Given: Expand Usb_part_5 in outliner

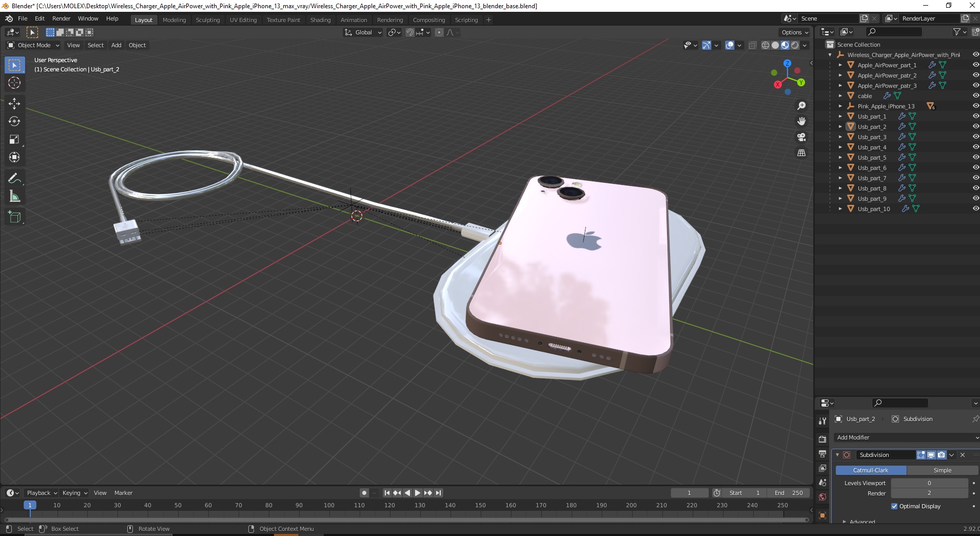Looking at the screenshot, I should 840,158.
